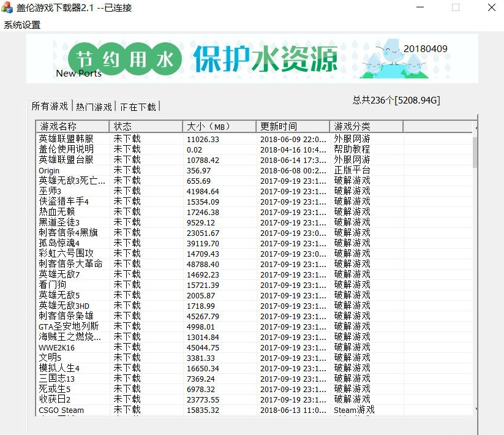Sort by the 更新时间 column header
This screenshot has height=435, width=504.
click(293, 126)
